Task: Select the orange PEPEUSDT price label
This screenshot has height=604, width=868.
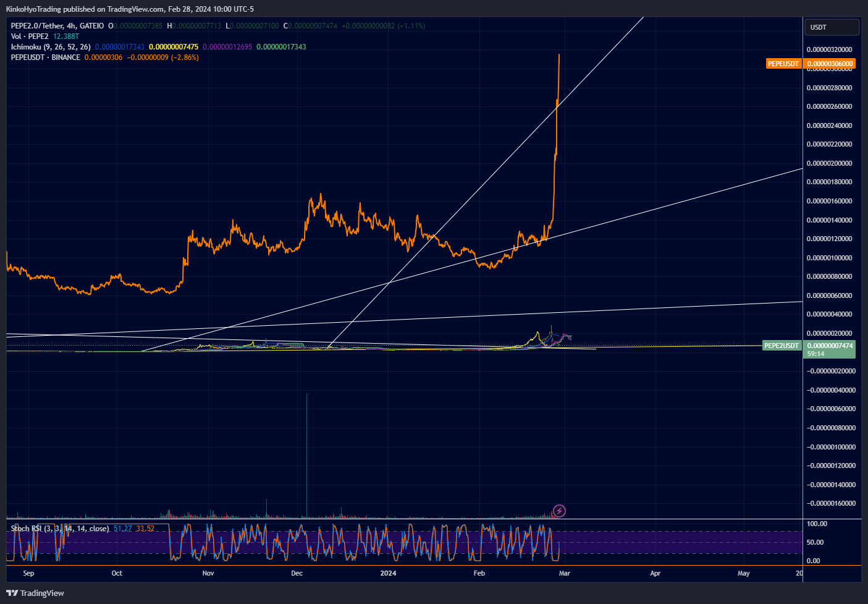Action: click(783, 64)
